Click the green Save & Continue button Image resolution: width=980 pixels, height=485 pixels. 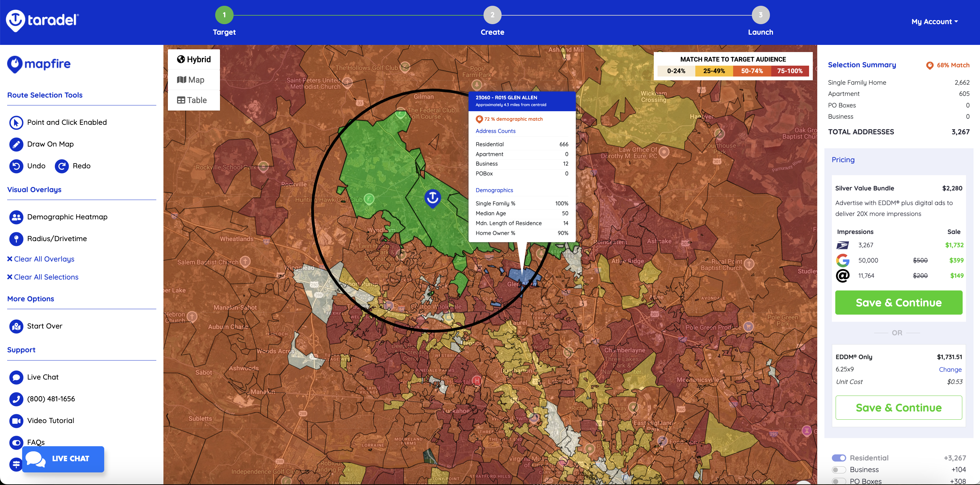tap(898, 303)
